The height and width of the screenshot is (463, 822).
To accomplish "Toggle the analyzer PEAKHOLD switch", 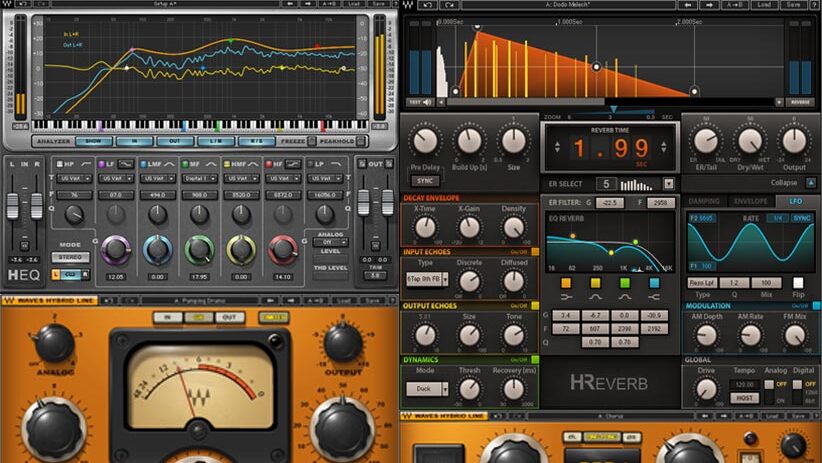I will pos(361,141).
